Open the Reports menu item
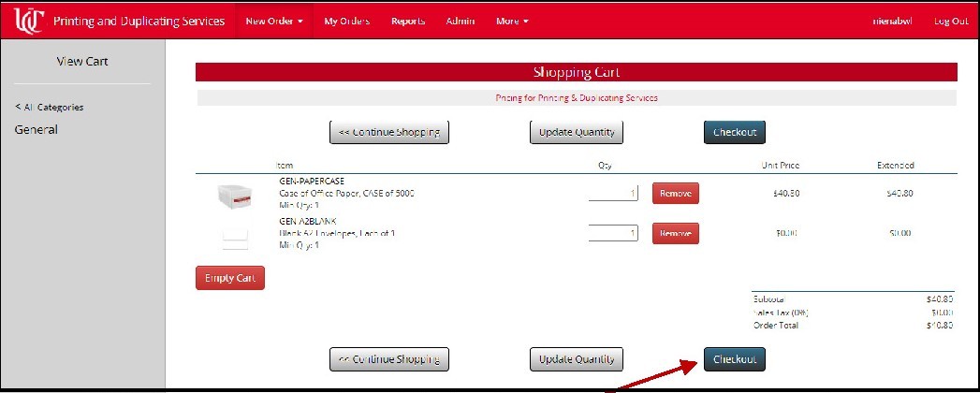The width and height of the screenshot is (980, 393). pos(408,21)
